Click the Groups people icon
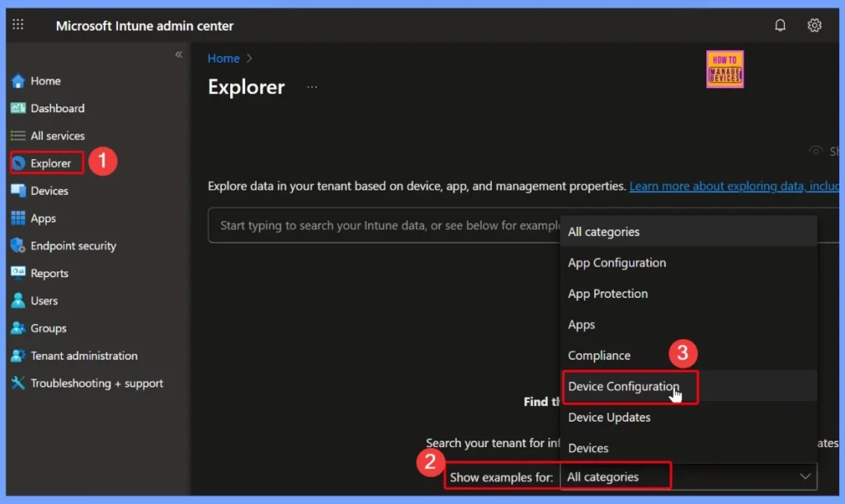The height and width of the screenshot is (504, 845). [x=18, y=328]
